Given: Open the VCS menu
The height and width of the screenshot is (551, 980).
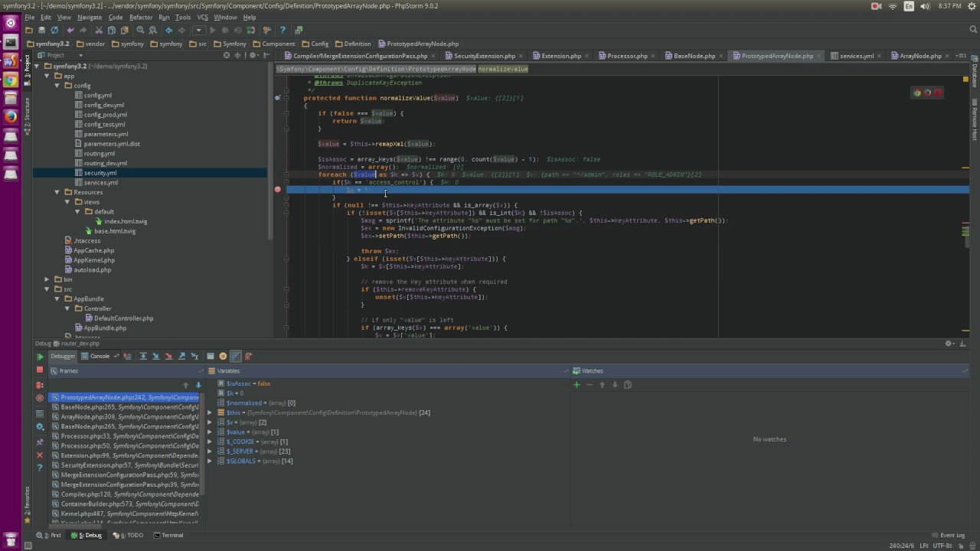Looking at the screenshot, I should pyautogui.click(x=202, y=17).
